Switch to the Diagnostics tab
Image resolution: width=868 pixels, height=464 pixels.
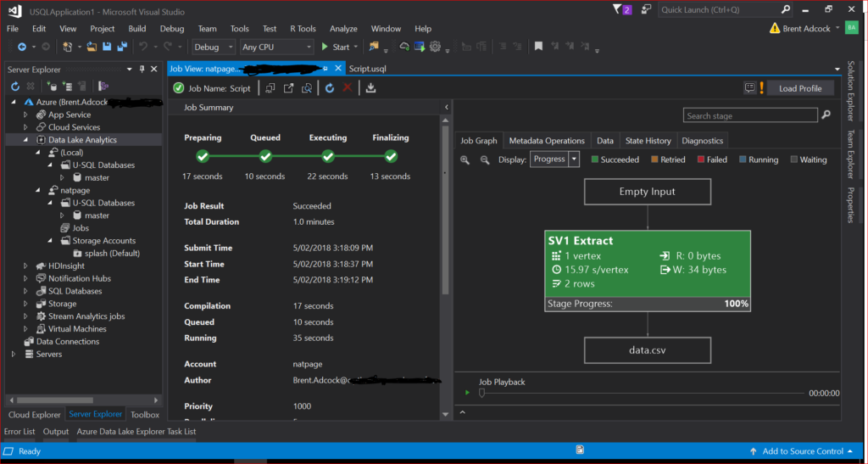[703, 141]
